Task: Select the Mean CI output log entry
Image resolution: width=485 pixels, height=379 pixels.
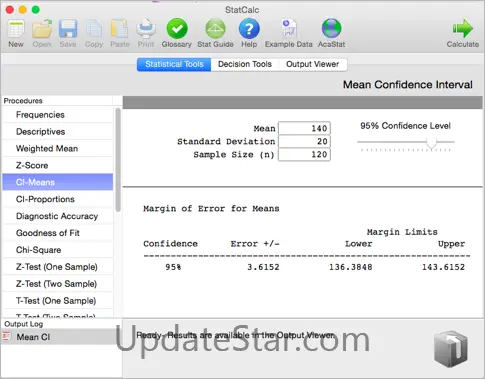Action: click(x=61, y=337)
